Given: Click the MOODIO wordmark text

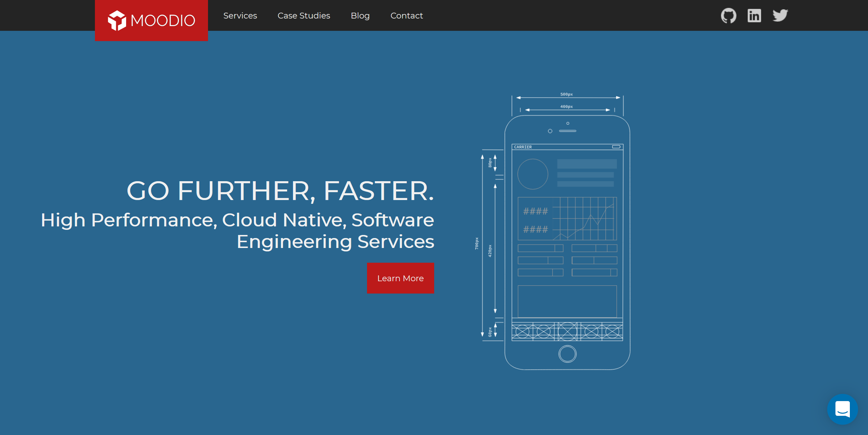Looking at the screenshot, I should (163, 21).
